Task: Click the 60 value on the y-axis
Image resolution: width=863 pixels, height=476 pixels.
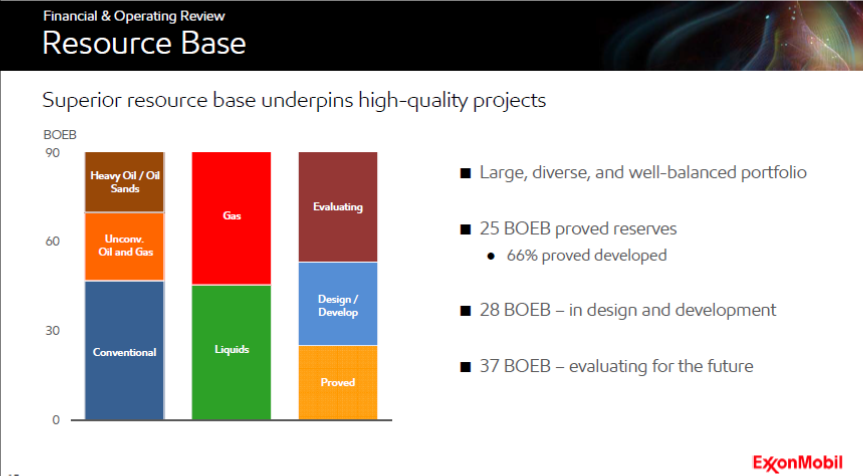Action: (52, 241)
